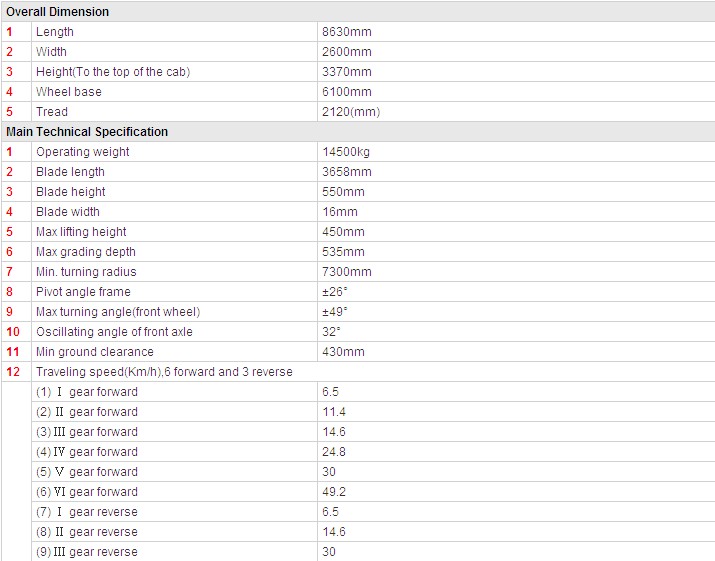Click Height(To the top of the cab)
This screenshot has width=715, height=561.
[113, 72]
